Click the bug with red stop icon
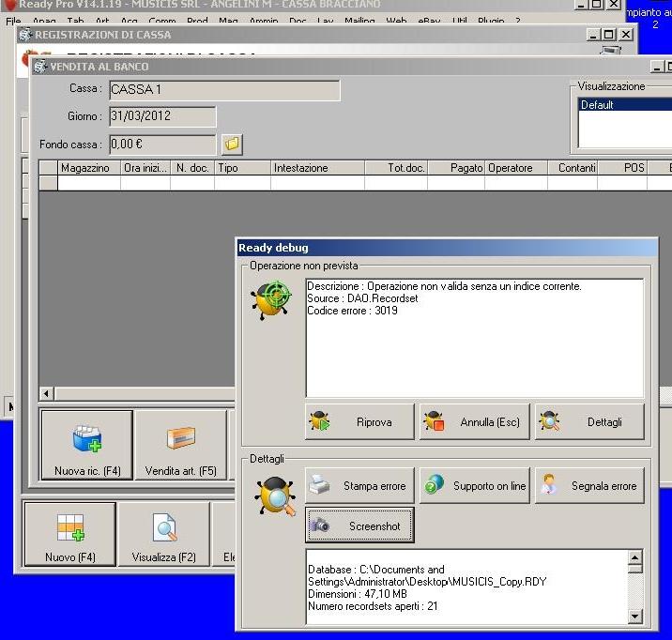This screenshot has width=672, height=640. [434, 421]
